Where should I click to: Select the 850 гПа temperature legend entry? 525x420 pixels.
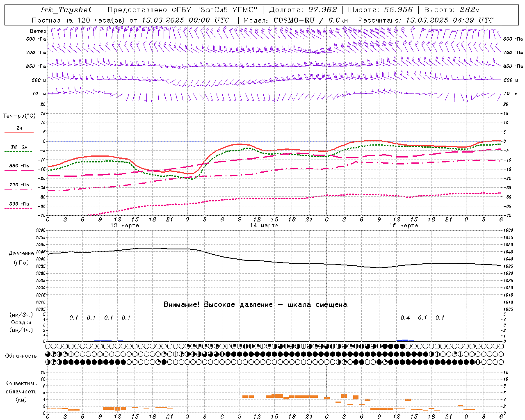click(19, 166)
